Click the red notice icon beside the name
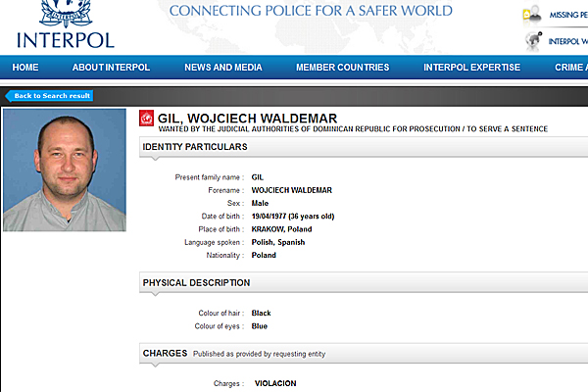The image size is (588, 392). [147, 119]
